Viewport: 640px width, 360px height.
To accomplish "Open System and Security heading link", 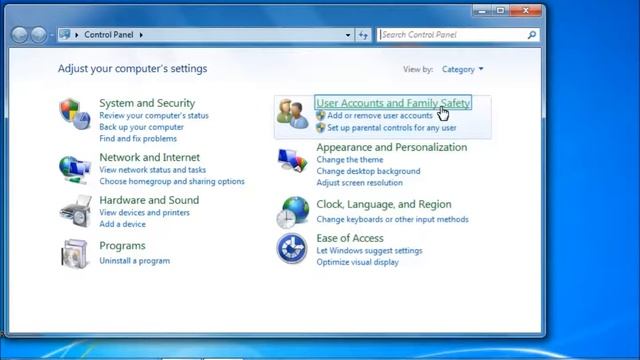I will [x=147, y=103].
